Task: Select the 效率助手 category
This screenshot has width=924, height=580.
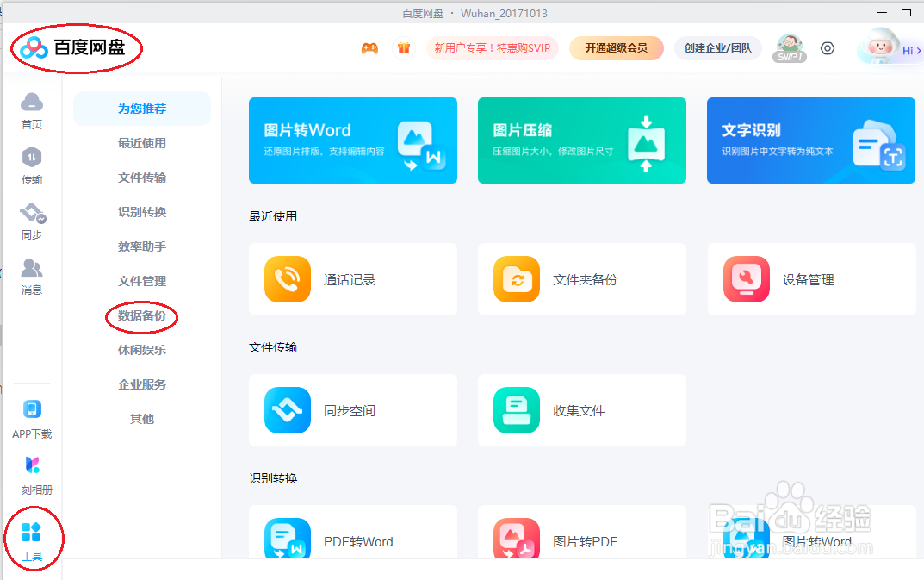Action: [142, 246]
